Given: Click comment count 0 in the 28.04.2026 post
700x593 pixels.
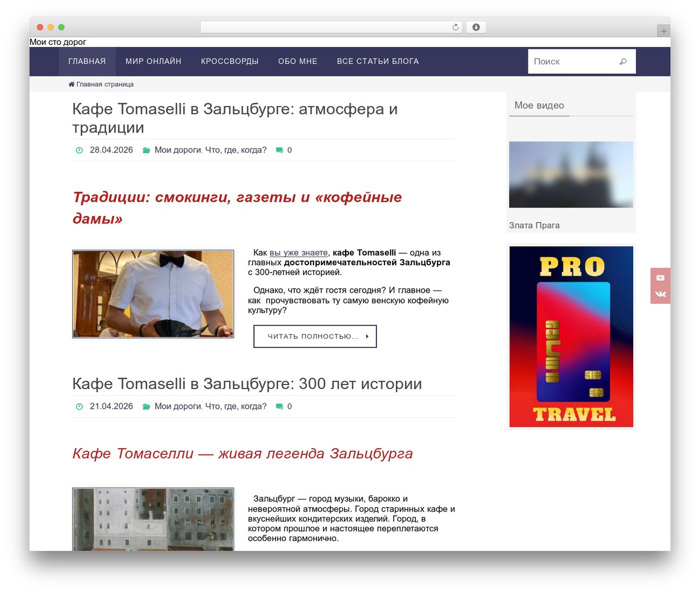Looking at the screenshot, I should 289,150.
